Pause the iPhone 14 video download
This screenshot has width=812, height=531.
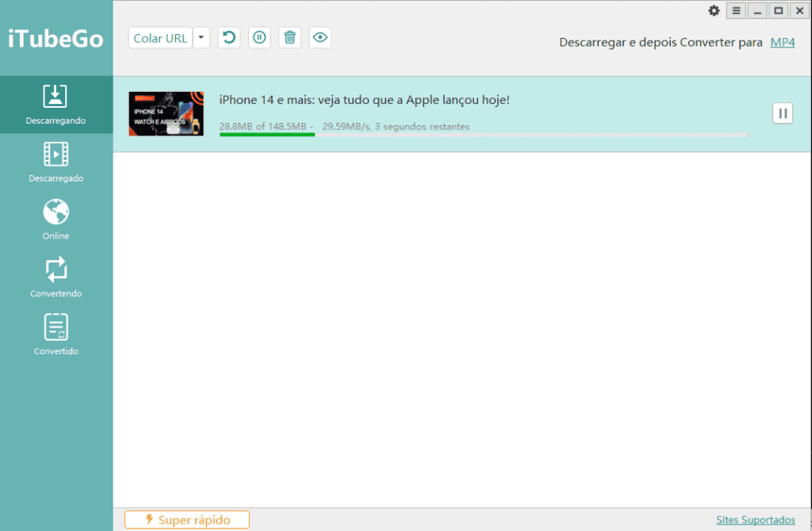pos(782,113)
